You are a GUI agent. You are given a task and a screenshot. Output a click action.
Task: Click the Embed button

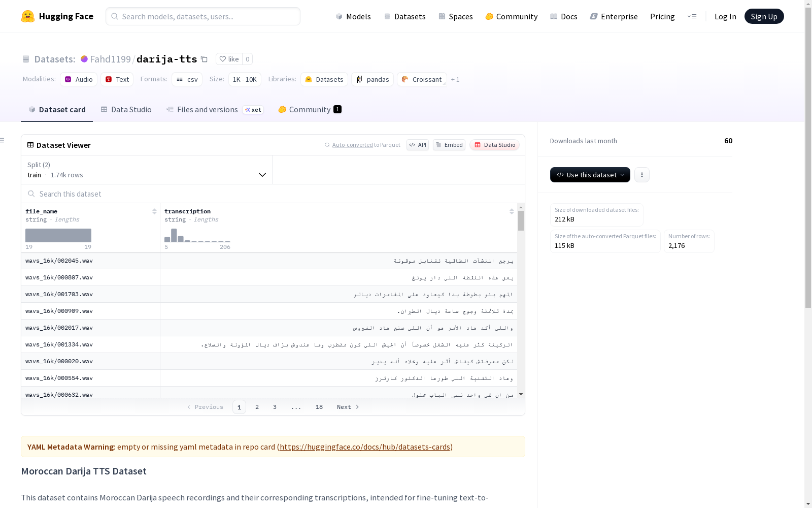click(449, 145)
